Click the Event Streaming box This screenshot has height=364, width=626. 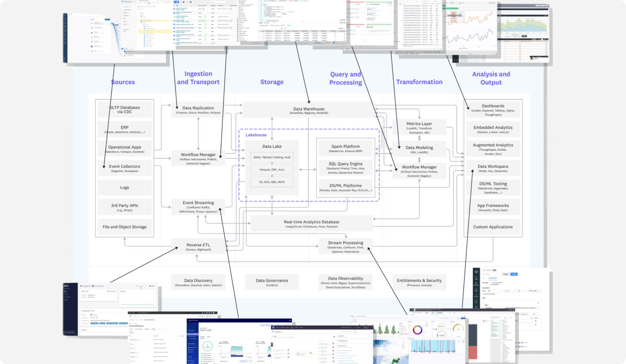pyautogui.click(x=198, y=207)
